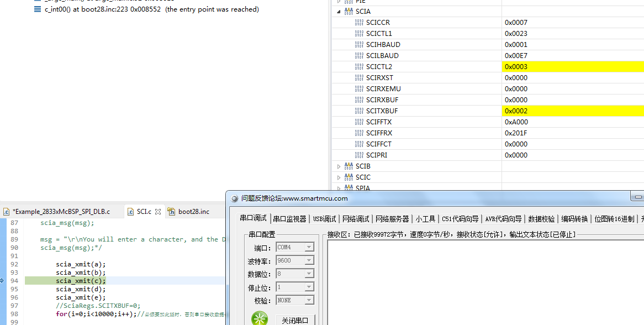Click the SCIPRI register icon
This screenshot has width=644, height=325.
click(359, 156)
